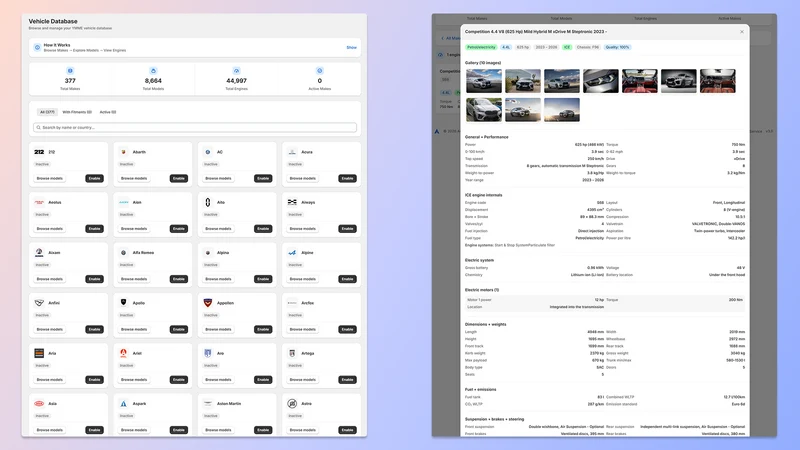Click the Aro brand logo
The height and width of the screenshot is (450, 800).
tap(208, 353)
